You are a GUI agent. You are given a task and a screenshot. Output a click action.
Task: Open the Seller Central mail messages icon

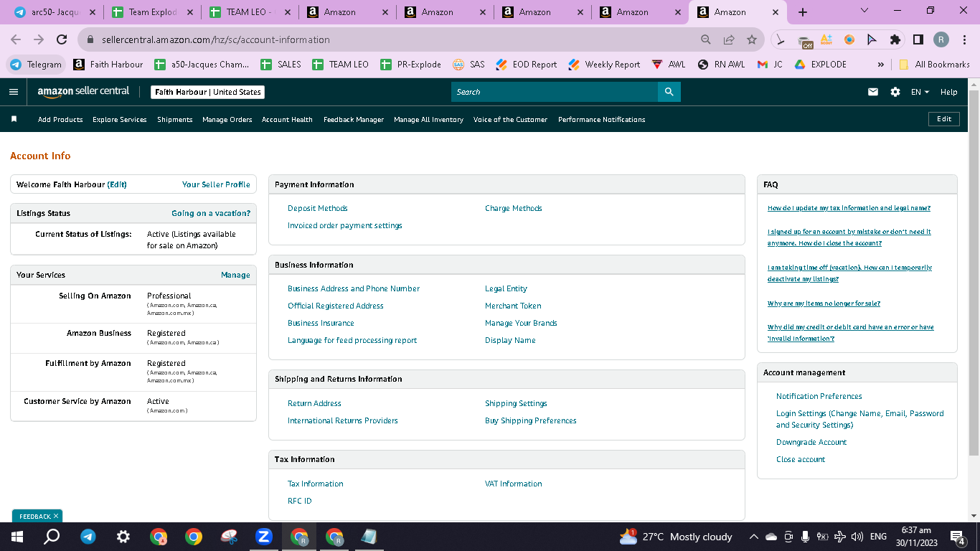pyautogui.click(x=873, y=92)
